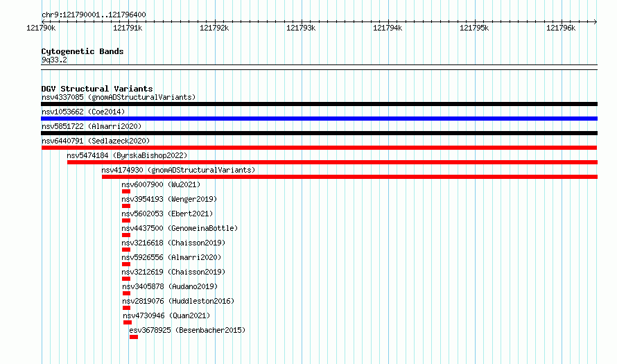The height and width of the screenshot is (364, 617).
Task: Click the 121790k ruler tick label
Action: pyautogui.click(x=41, y=28)
